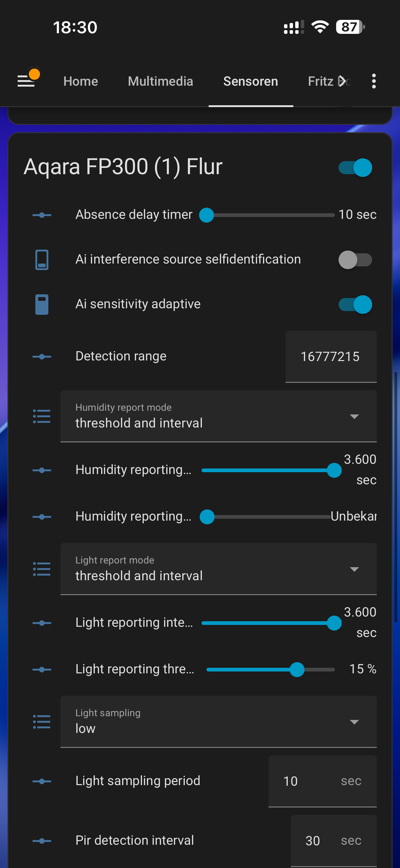Tap the phone icon beside Ai interference source
400x868 pixels.
(42, 260)
